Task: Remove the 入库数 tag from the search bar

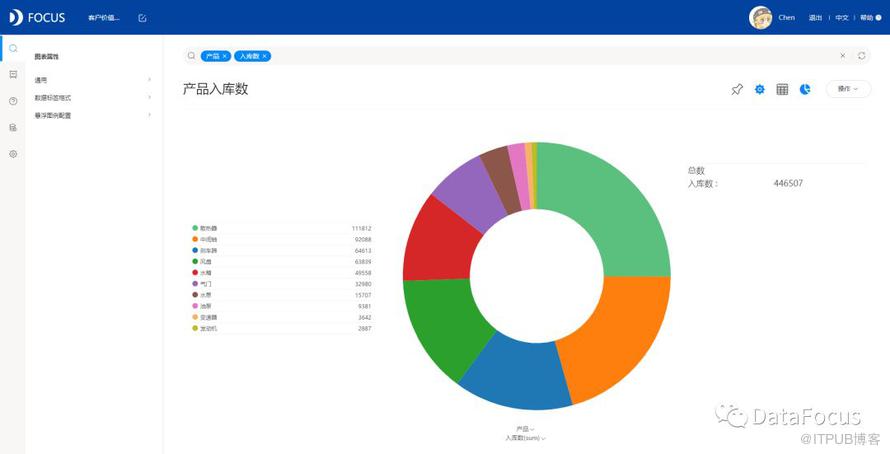Action: point(265,56)
